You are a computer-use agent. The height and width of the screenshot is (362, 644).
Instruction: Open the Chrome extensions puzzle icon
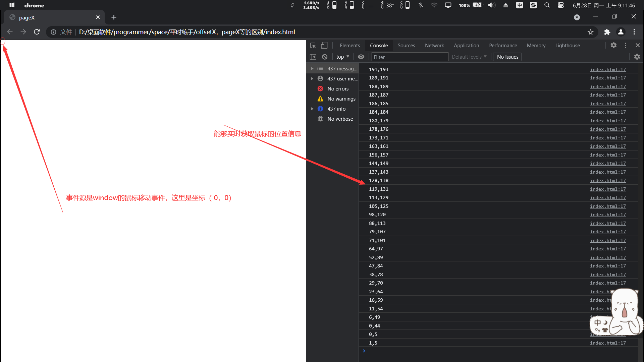tap(607, 32)
